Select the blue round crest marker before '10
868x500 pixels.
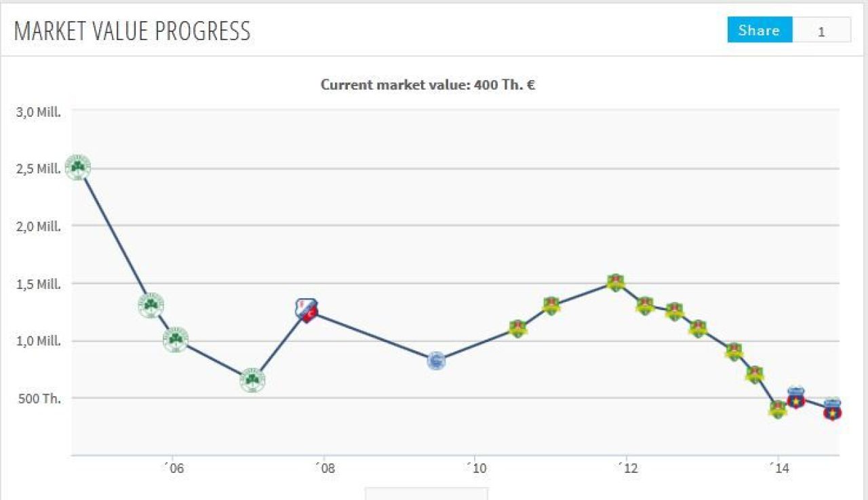click(x=436, y=361)
